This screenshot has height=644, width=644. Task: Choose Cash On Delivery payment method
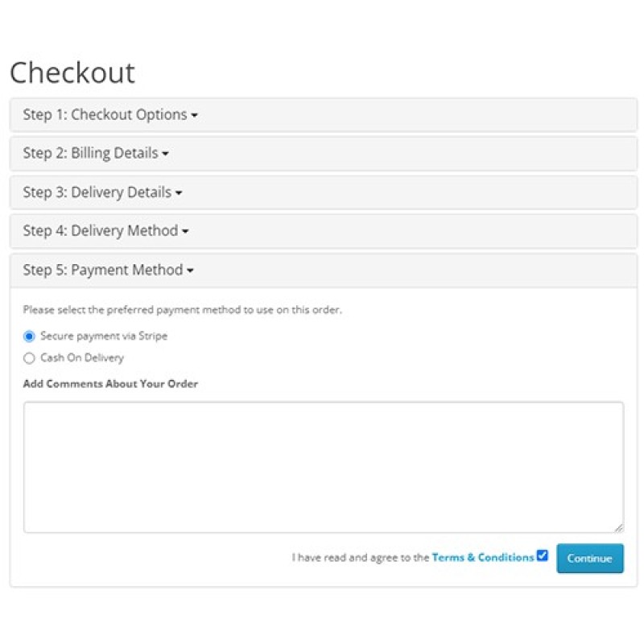point(27,357)
